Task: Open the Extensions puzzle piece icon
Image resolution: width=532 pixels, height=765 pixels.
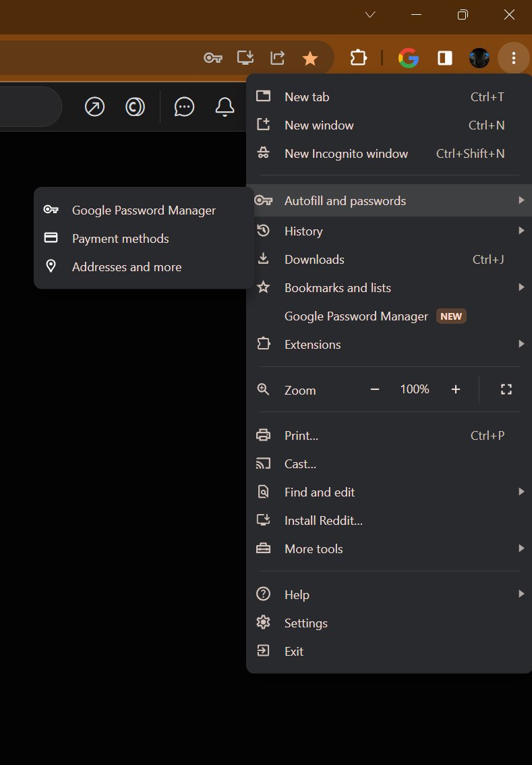Action: (x=359, y=58)
